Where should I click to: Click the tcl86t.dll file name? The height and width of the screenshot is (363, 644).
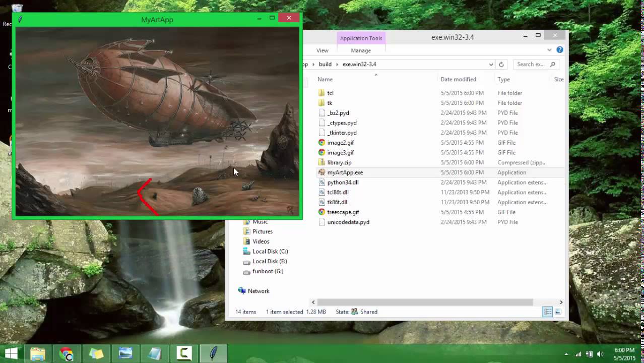pos(338,192)
